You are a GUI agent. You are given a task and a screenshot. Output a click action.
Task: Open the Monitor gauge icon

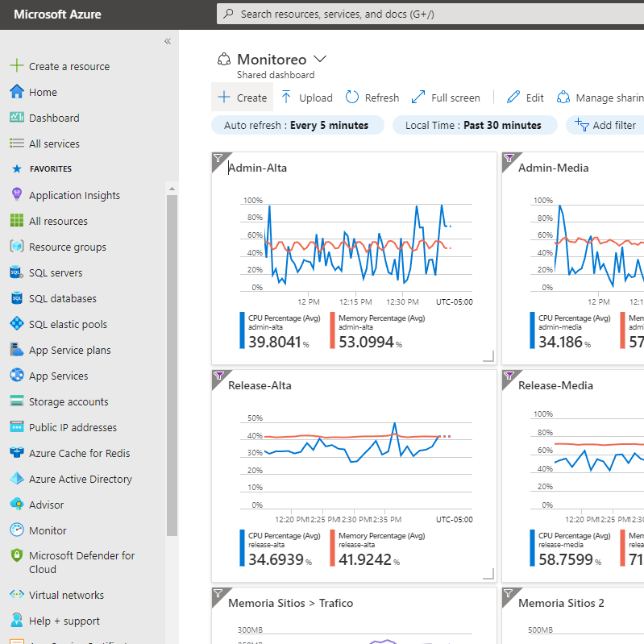pyautogui.click(x=16, y=530)
